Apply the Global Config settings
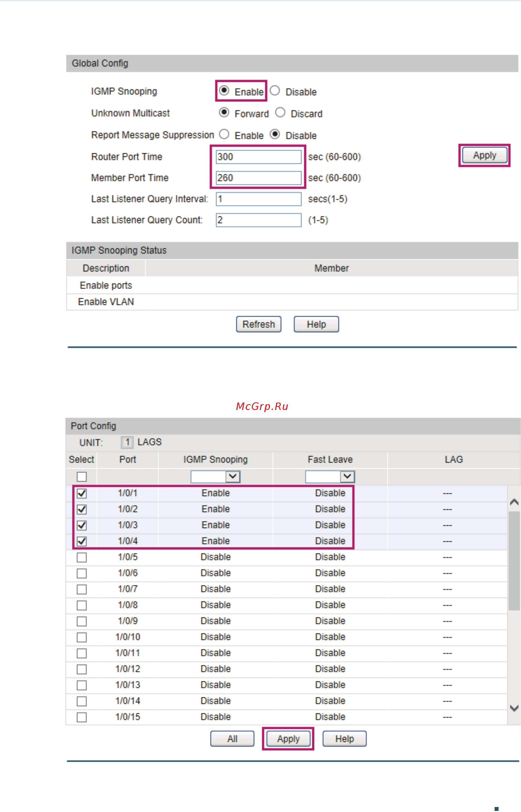 click(x=485, y=155)
